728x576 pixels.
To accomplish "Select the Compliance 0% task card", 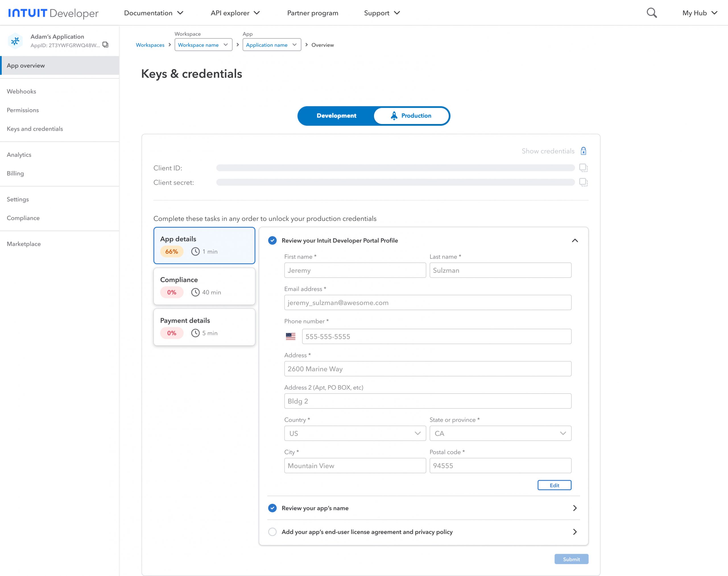I will 204,286.
